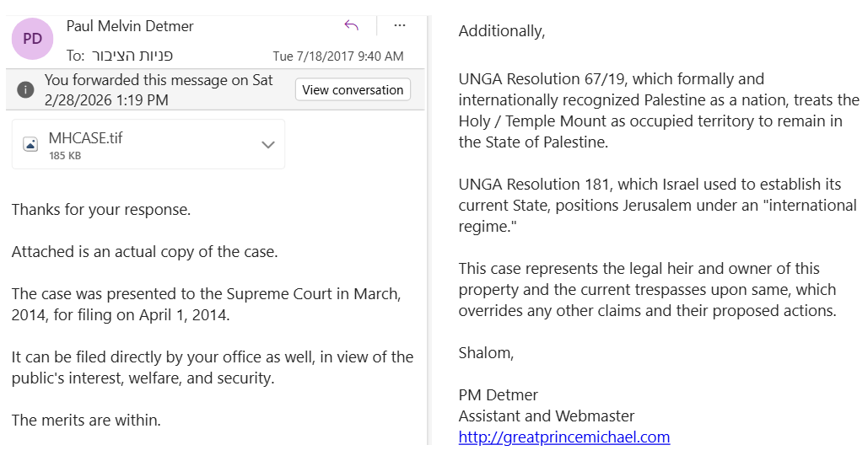Screen dimensions: 868x461
Task: Open the greatprincemichael.com link
Action: point(563,437)
